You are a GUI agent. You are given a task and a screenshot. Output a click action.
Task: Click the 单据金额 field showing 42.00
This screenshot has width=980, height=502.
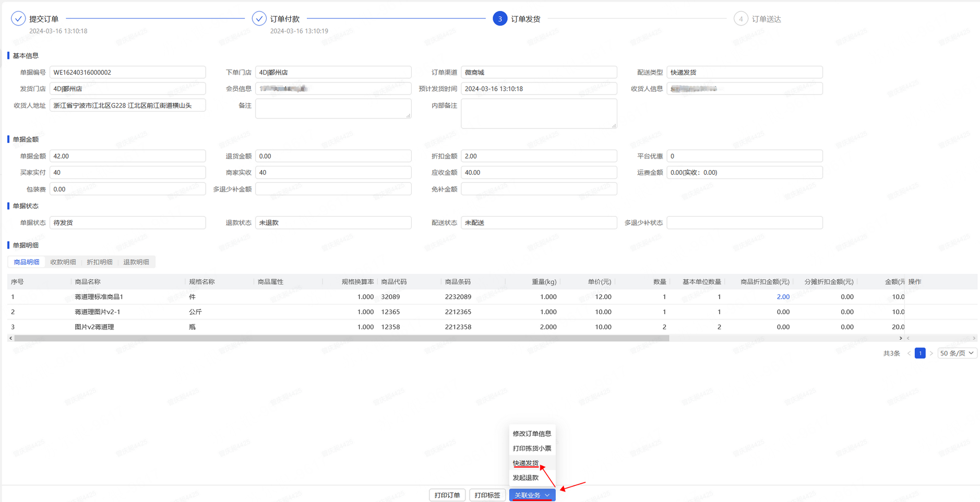pyautogui.click(x=128, y=156)
